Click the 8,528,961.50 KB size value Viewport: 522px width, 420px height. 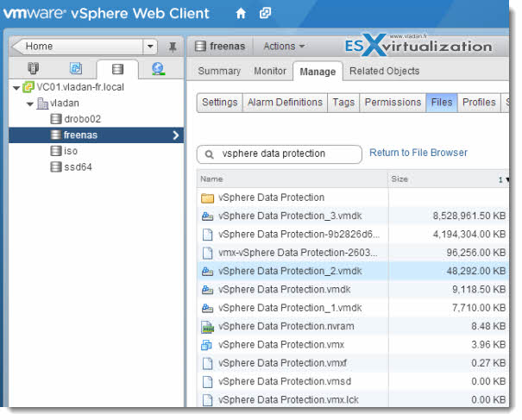tap(469, 216)
